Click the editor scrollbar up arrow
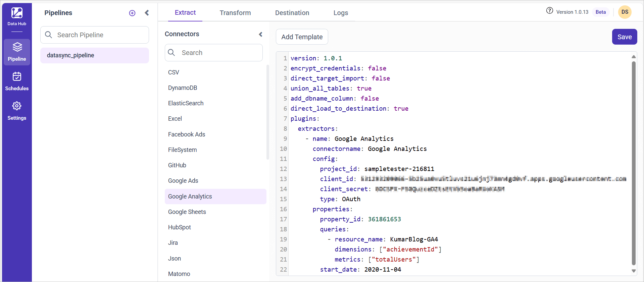The width and height of the screenshot is (644, 282). pos(634,57)
